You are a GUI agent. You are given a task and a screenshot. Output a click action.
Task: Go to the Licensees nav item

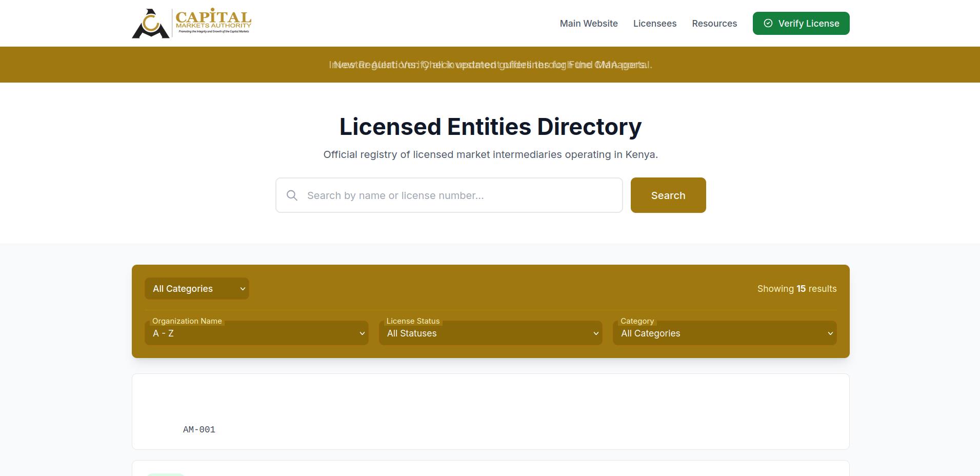point(654,24)
